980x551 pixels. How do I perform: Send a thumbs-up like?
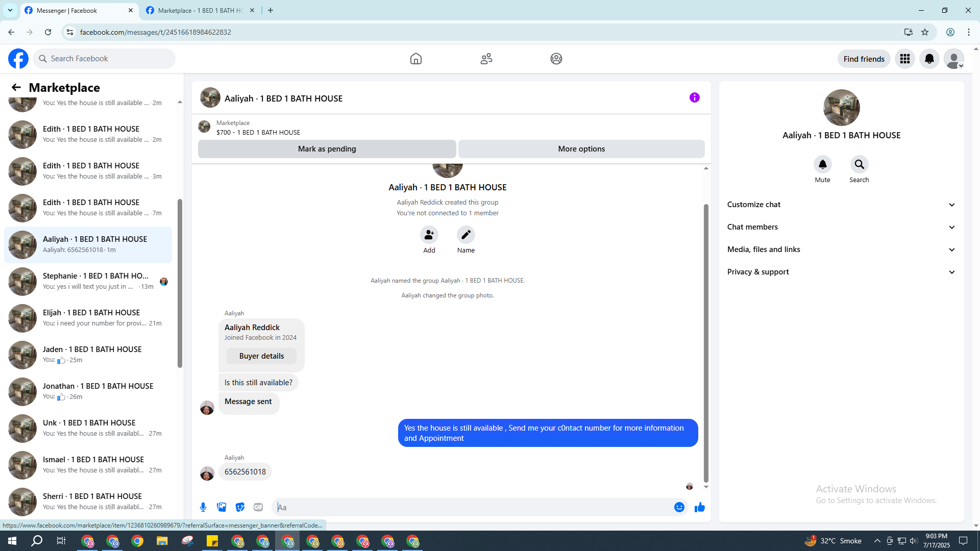(x=700, y=507)
